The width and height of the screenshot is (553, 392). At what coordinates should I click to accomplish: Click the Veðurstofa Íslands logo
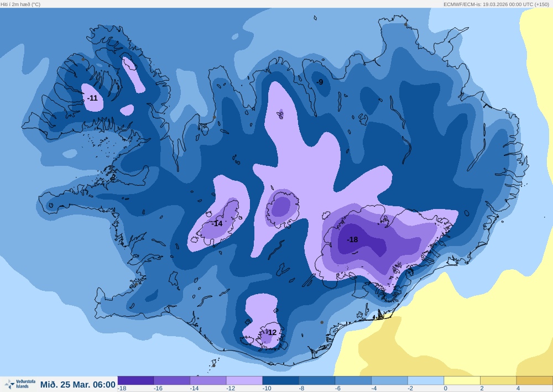pos(20,384)
